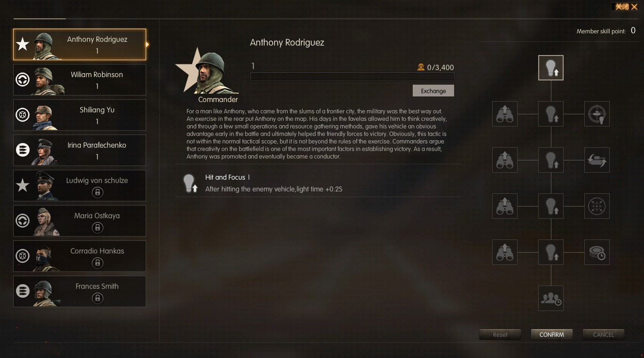
Task: Select locked crew member Frances Smith
Action: click(79, 291)
